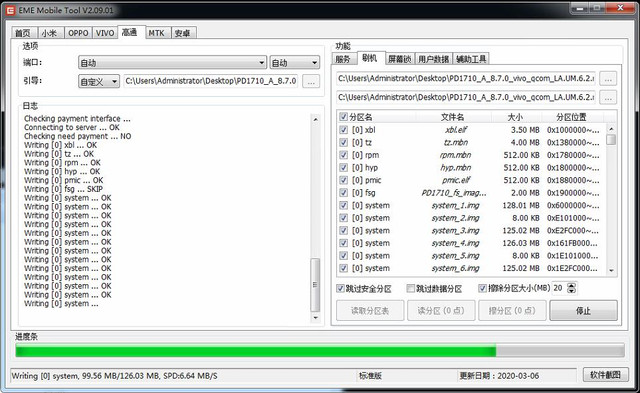Click the log panel scroll up arrow
640x393 pixels.
(x=315, y=119)
